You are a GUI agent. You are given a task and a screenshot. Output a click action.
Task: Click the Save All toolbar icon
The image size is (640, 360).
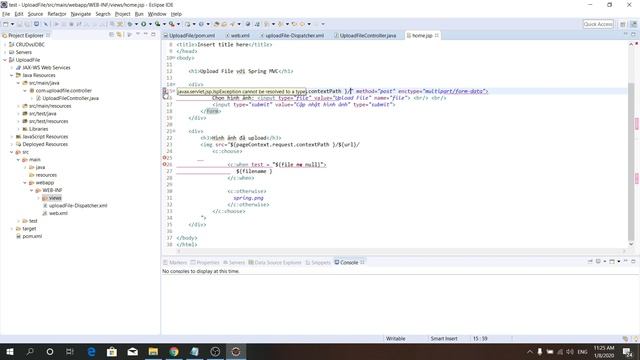[27, 24]
